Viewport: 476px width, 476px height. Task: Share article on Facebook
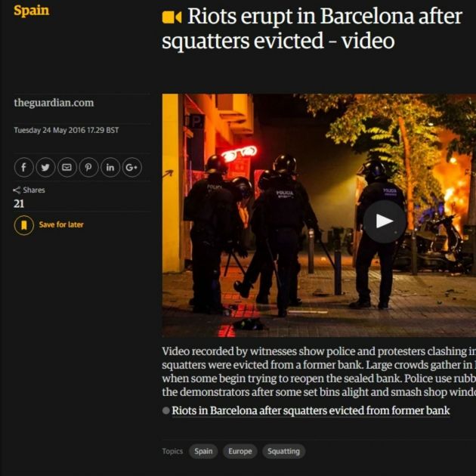tap(23, 167)
